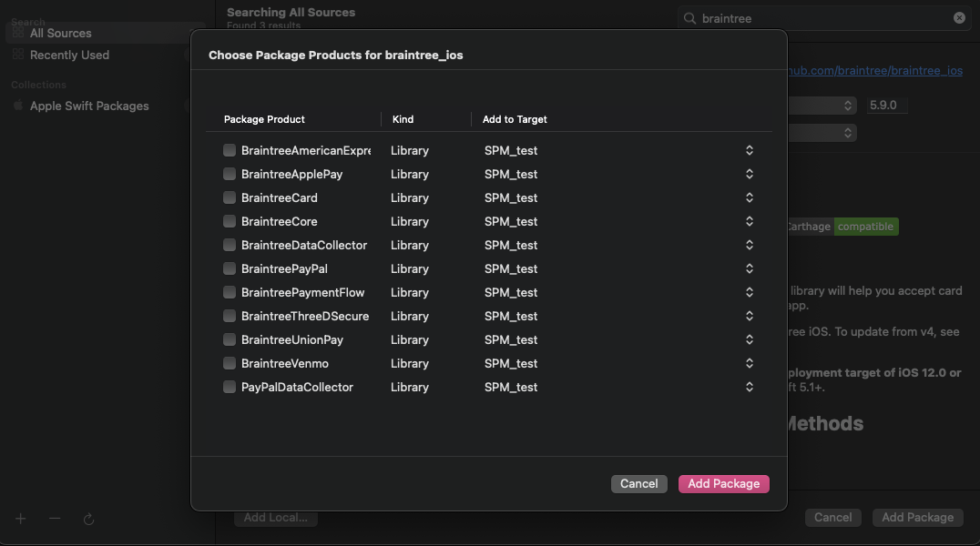Screen dimensions: 980x546
Task: Open target dropdown for BraintreeThreeDSecure
Action: (x=750, y=316)
